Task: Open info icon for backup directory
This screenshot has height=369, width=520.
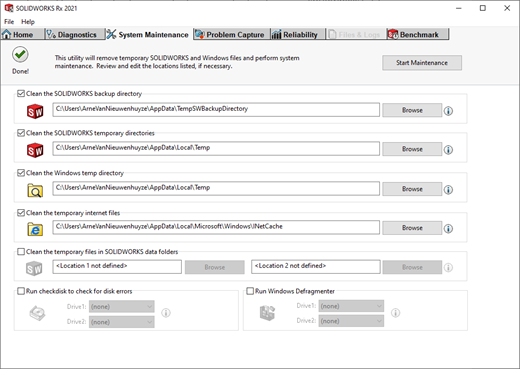Action: tap(448, 111)
